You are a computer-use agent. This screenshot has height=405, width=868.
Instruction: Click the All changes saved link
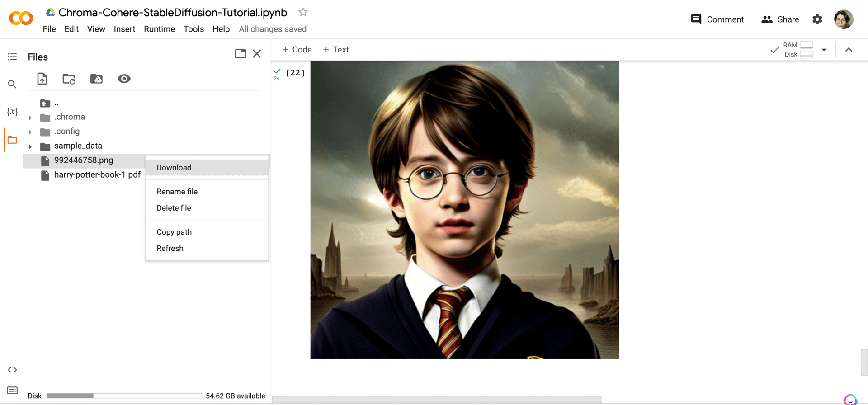pos(273,29)
